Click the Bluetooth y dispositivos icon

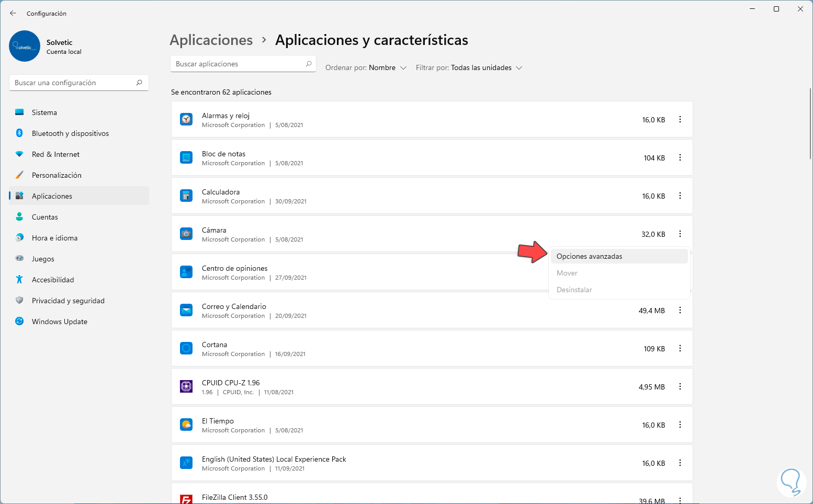click(19, 133)
